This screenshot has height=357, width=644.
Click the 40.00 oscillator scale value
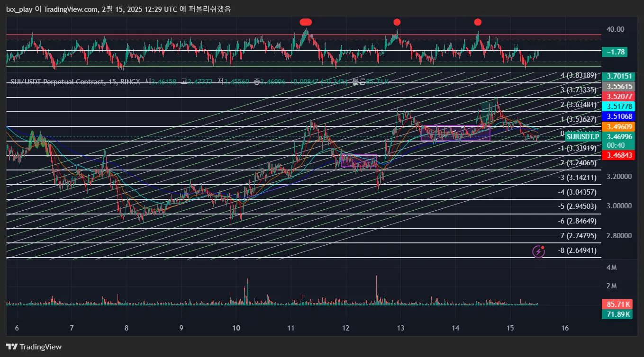tap(615, 29)
